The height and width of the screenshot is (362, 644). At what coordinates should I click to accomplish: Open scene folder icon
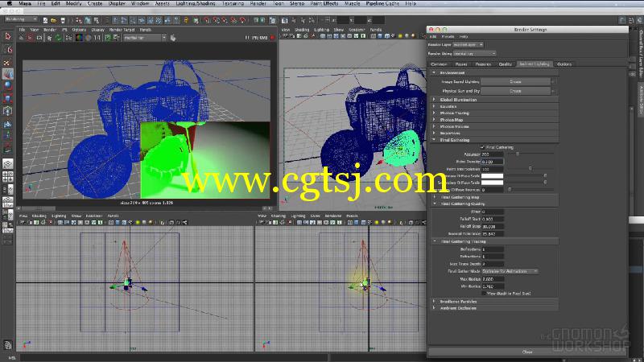[53, 20]
